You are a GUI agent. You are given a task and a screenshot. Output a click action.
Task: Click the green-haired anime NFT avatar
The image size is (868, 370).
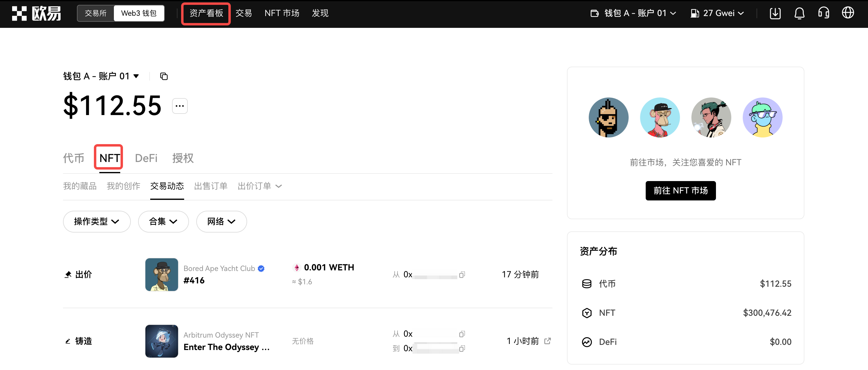711,117
